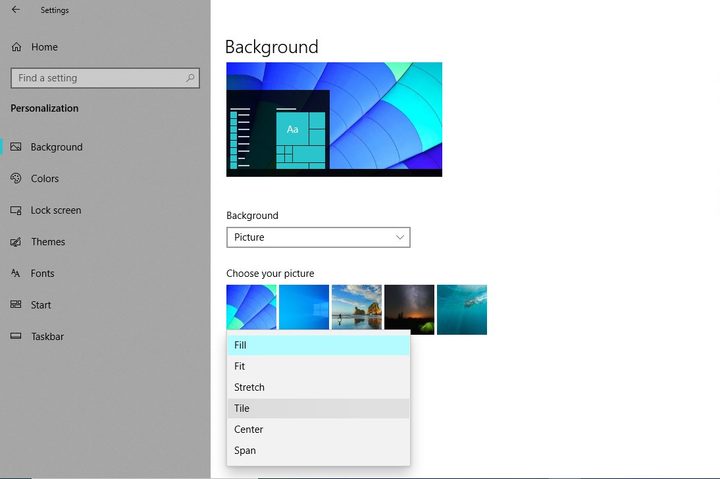Pick Span from the fit list
Screen dimensions: 720x479
pyautogui.click(x=318, y=451)
